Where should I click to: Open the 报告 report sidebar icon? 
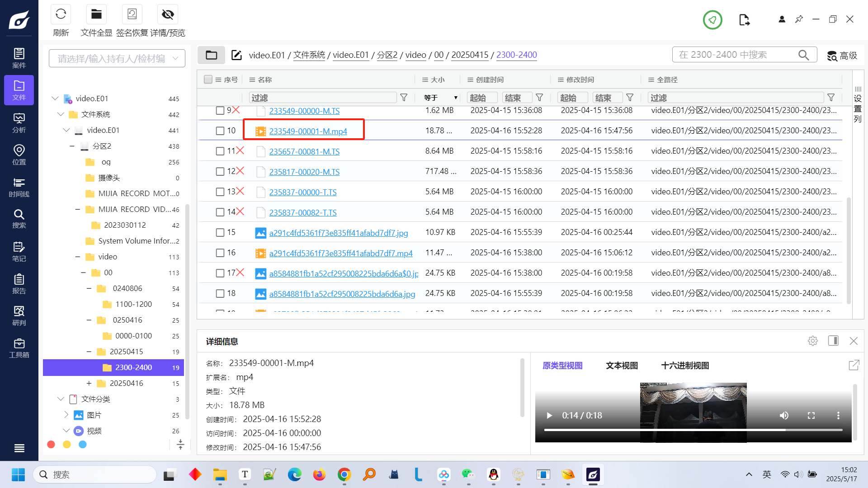click(x=19, y=284)
